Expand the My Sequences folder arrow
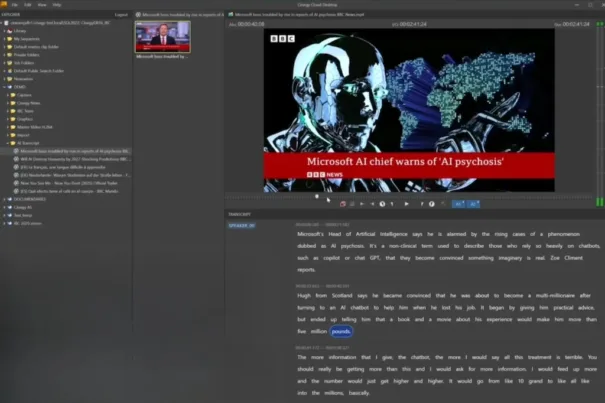Screen dimensions: 605x403 4,39
